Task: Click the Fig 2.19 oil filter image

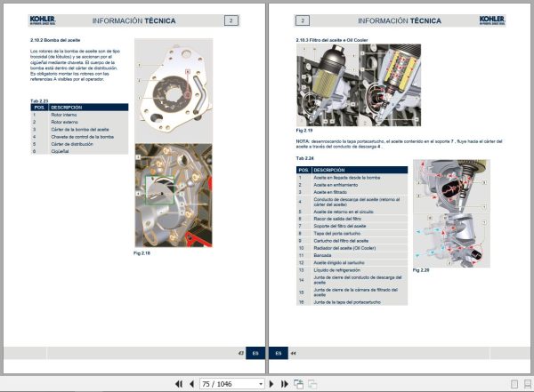Action: click(359, 85)
